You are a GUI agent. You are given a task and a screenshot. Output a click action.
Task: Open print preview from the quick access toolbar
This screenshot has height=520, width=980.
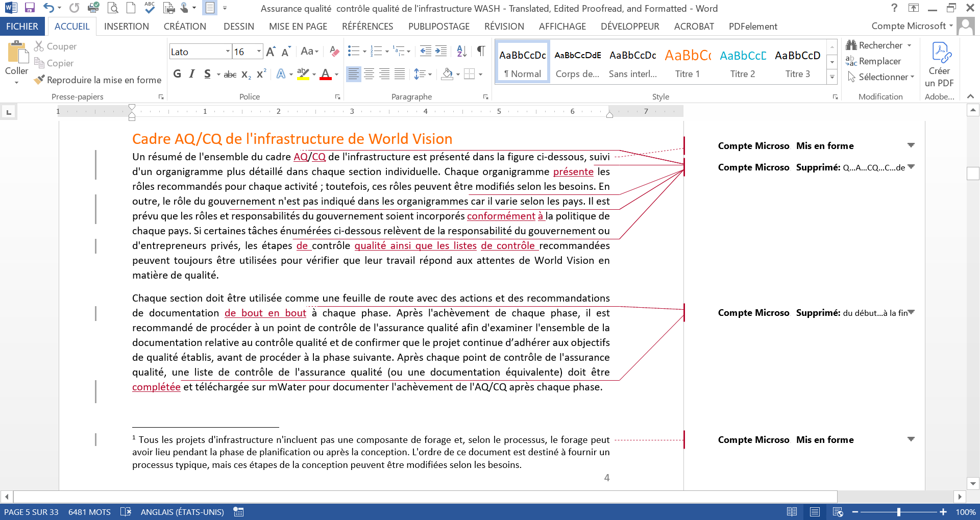coord(113,8)
